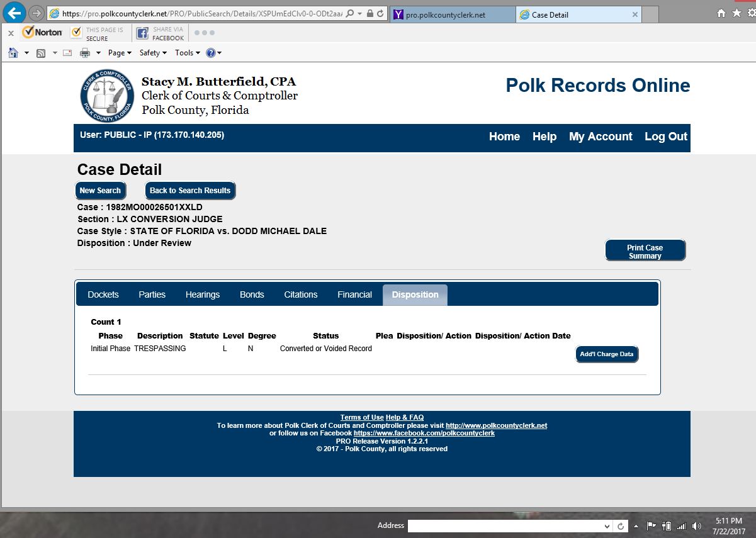756x538 pixels.
Task: Click Back to Search Results button
Action: [190, 191]
